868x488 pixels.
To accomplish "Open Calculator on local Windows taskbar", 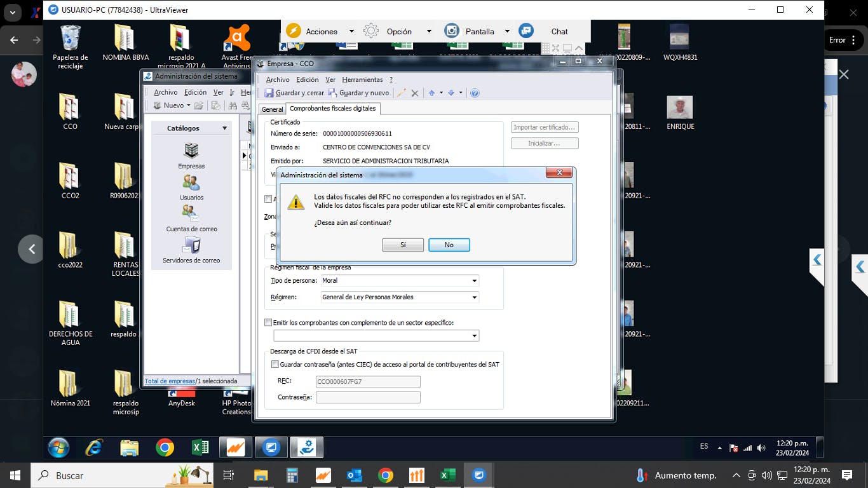I will point(292,475).
